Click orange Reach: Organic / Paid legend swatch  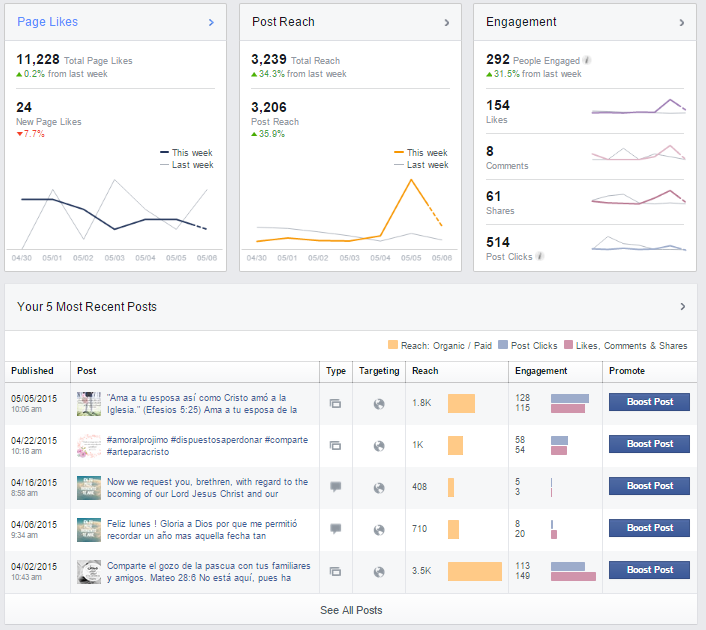click(x=393, y=345)
